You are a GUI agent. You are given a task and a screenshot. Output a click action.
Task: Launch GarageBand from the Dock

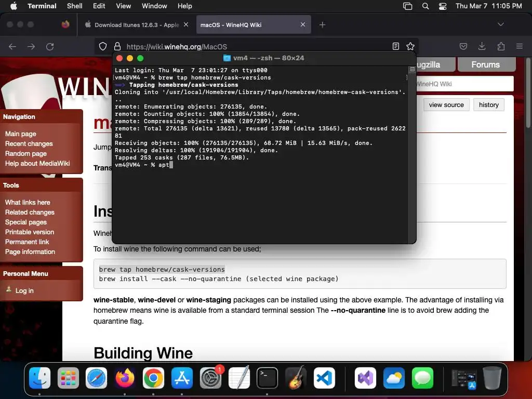tap(296, 378)
